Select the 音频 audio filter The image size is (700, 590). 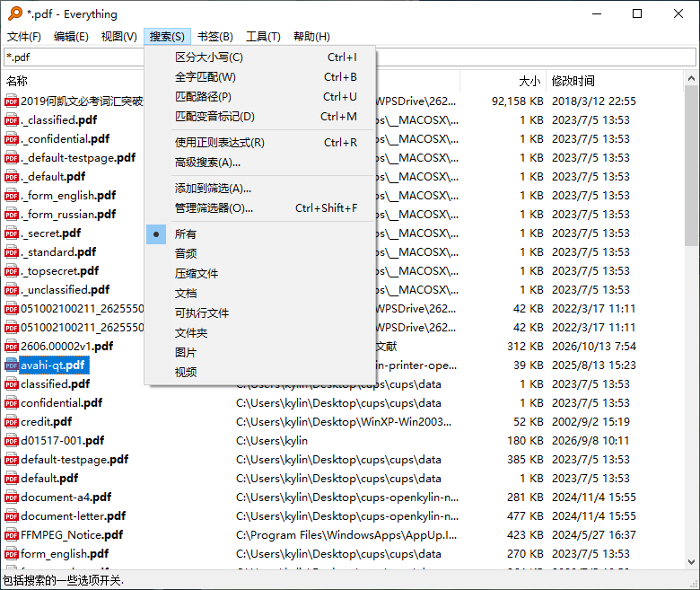(260, 253)
